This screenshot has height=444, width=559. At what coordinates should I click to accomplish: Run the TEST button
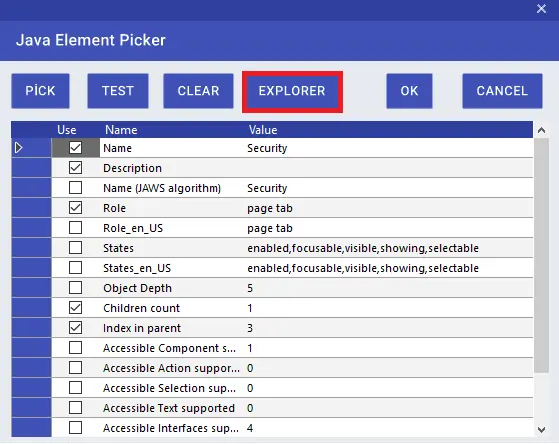pos(118,91)
